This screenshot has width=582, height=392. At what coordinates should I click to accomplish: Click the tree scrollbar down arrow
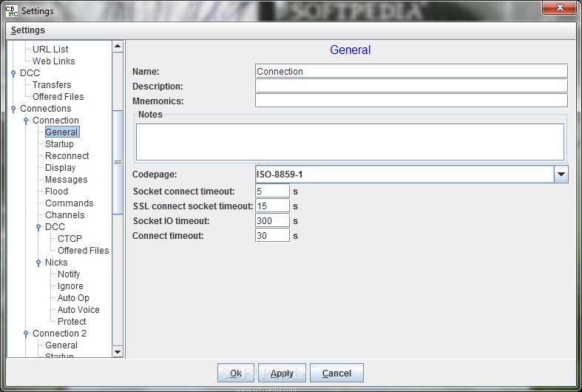click(x=118, y=351)
